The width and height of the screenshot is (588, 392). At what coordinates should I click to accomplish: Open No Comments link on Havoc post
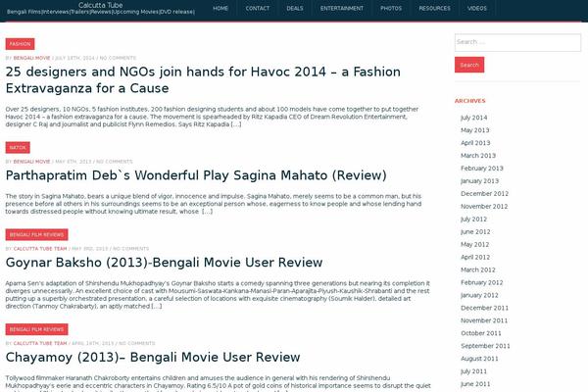pyautogui.click(x=118, y=58)
